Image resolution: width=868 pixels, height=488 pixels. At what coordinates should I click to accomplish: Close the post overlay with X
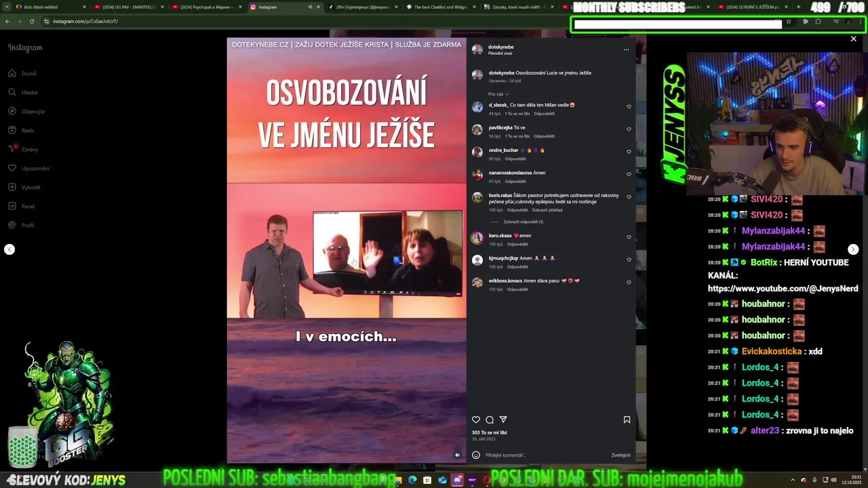point(853,39)
